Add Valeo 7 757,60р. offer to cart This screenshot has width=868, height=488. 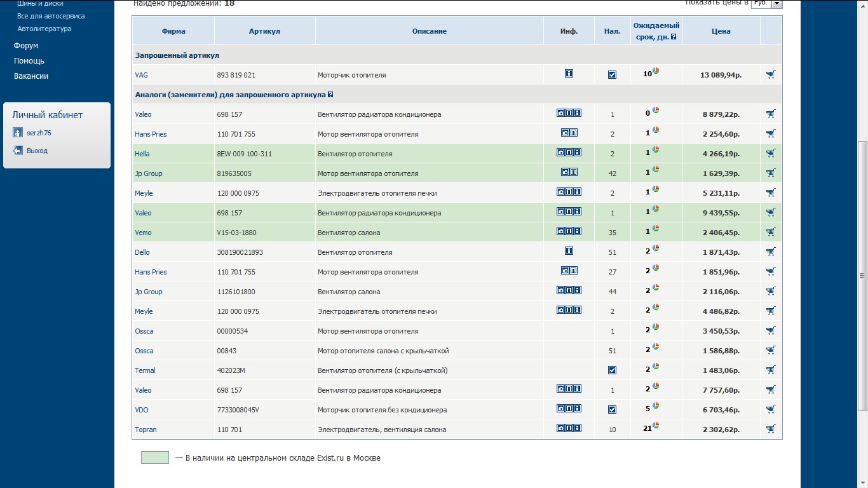(x=771, y=390)
